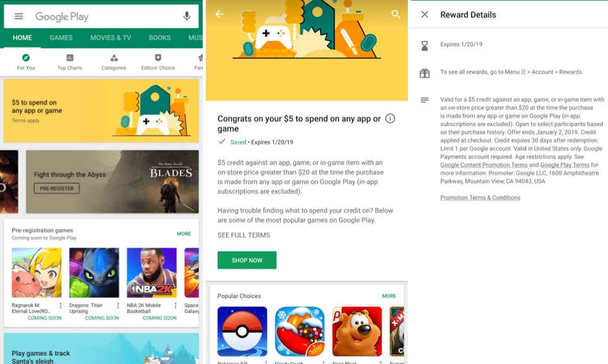Tap the microphone voice search icon

pyautogui.click(x=187, y=16)
